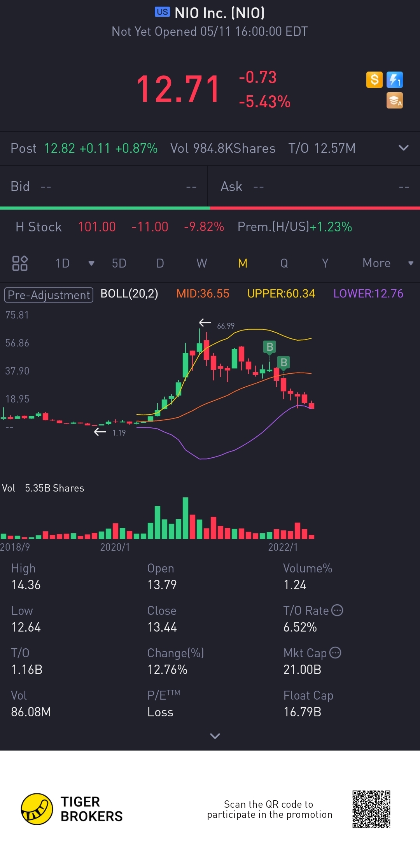The image size is (420, 868).
Task: Switch to the 5D chart tab
Action: [x=119, y=263]
